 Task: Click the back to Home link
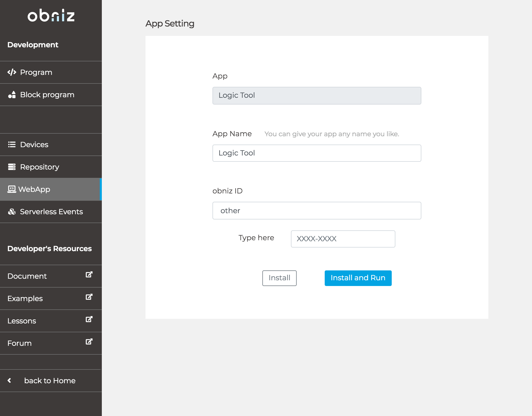[x=50, y=381]
